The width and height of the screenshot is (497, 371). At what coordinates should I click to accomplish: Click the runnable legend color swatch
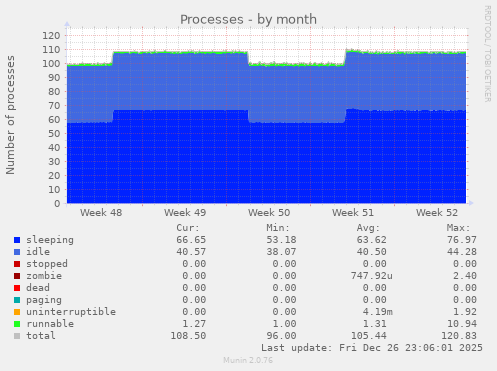pyautogui.click(x=17, y=324)
